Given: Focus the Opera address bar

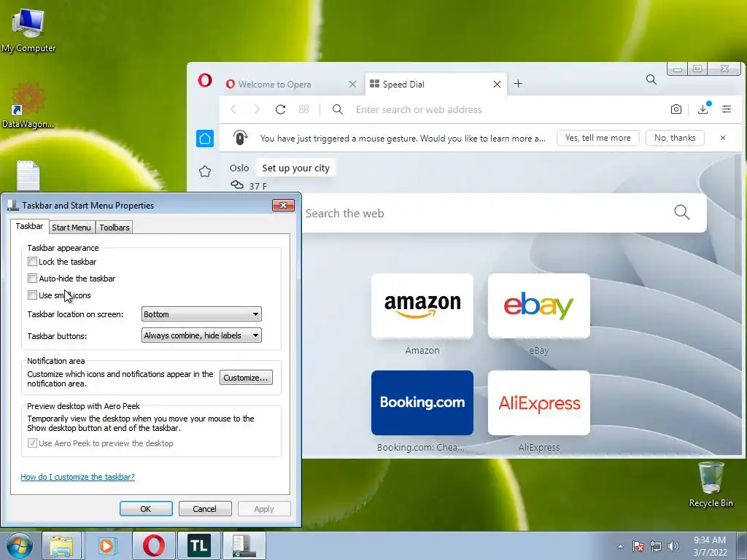Looking at the screenshot, I should 495,109.
